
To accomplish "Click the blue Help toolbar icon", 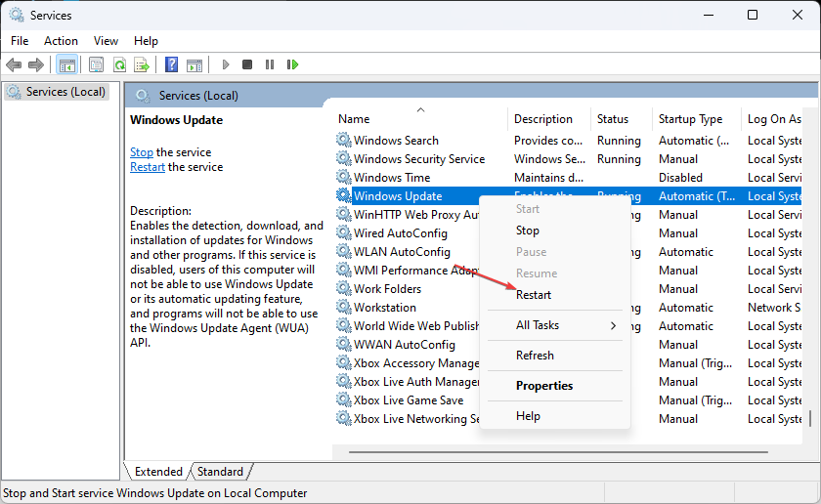I will [x=171, y=64].
